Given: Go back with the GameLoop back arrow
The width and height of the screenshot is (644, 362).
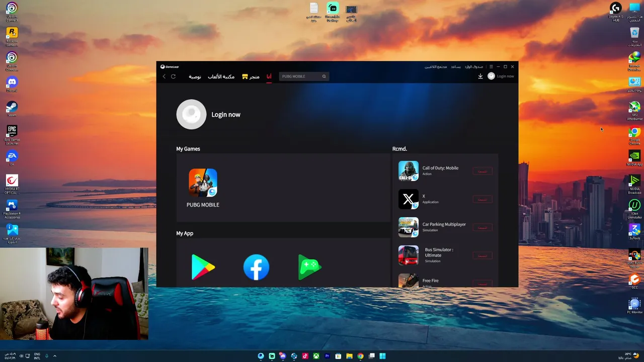Looking at the screenshot, I should click(164, 76).
